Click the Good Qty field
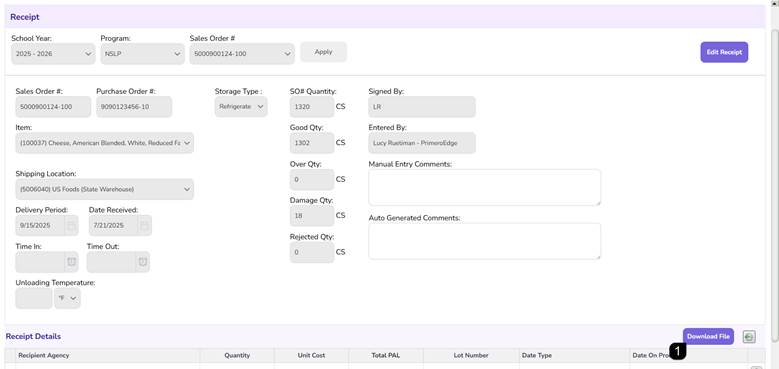This screenshot has width=779, height=369. pos(312,143)
